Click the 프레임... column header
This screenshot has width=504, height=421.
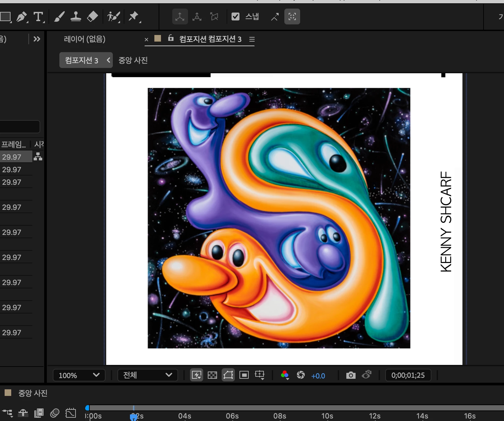pos(14,144)
